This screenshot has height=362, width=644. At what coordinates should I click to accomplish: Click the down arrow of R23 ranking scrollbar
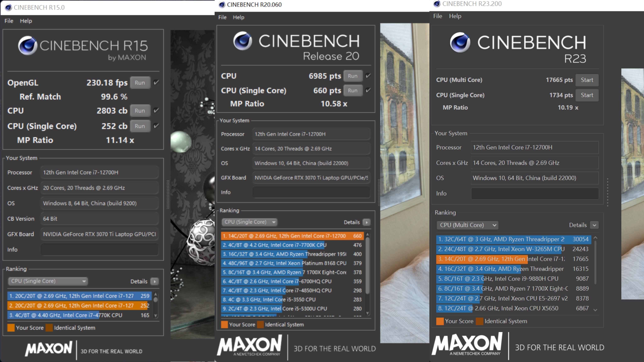click(x=595, y=310)
